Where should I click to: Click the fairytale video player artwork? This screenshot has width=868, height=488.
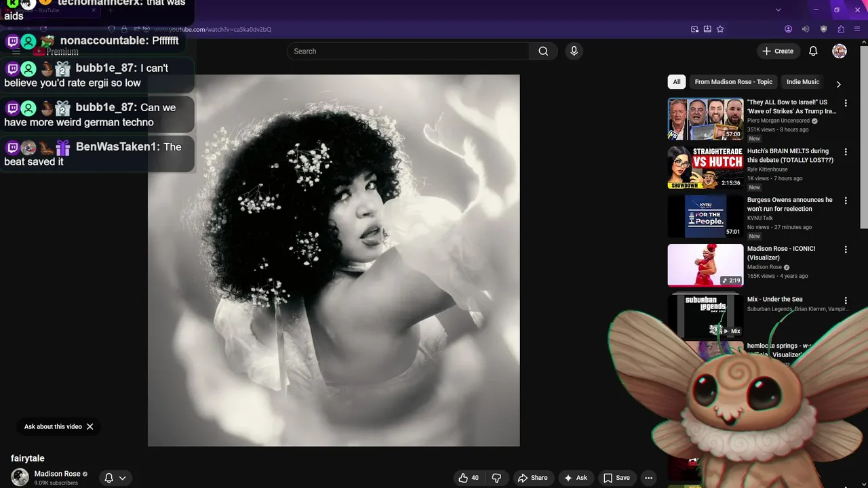pos(334,260)
